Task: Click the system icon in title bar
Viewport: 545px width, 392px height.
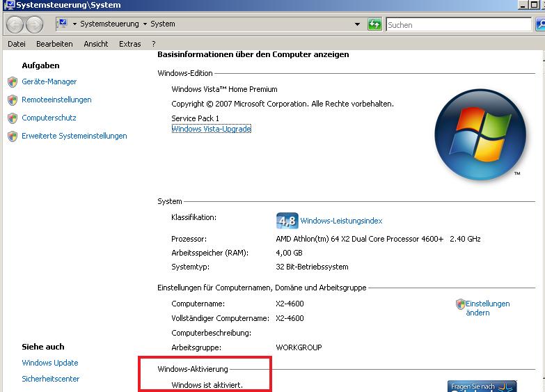Action: tap(10, 5)
